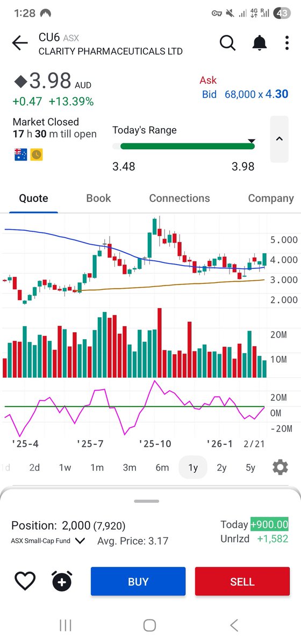
Task: Switch to the Quote tab
Action: [x=33, y=198]
